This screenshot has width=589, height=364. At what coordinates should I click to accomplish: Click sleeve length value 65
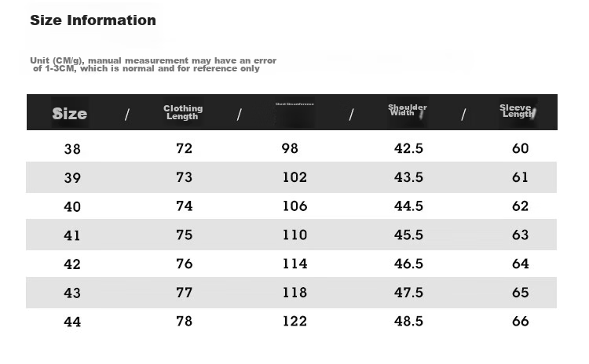(520, 293)
